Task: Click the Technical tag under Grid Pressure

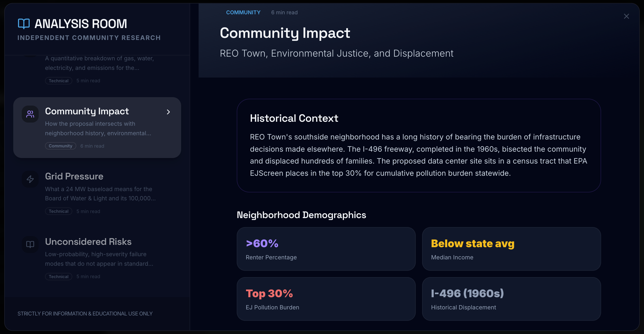Action: 59,211
